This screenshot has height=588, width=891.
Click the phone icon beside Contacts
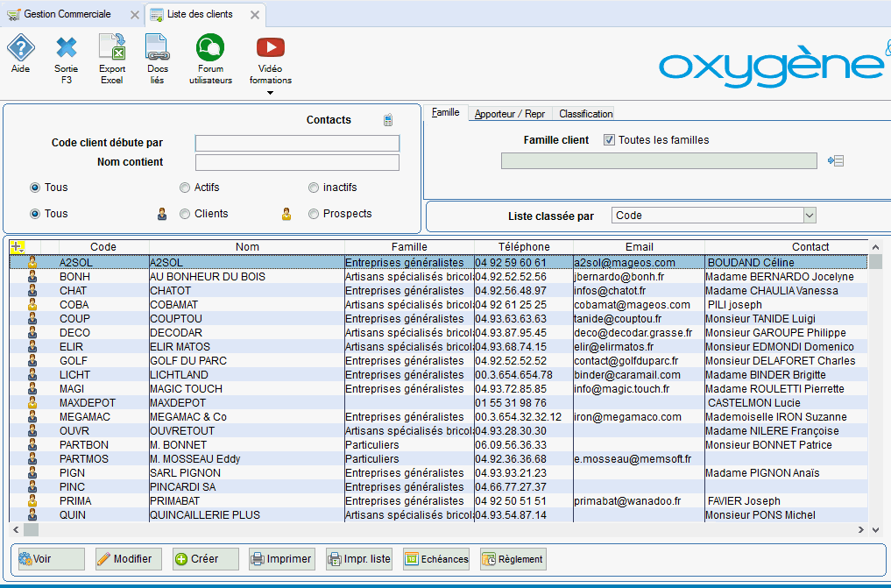(x=388, y=120)
